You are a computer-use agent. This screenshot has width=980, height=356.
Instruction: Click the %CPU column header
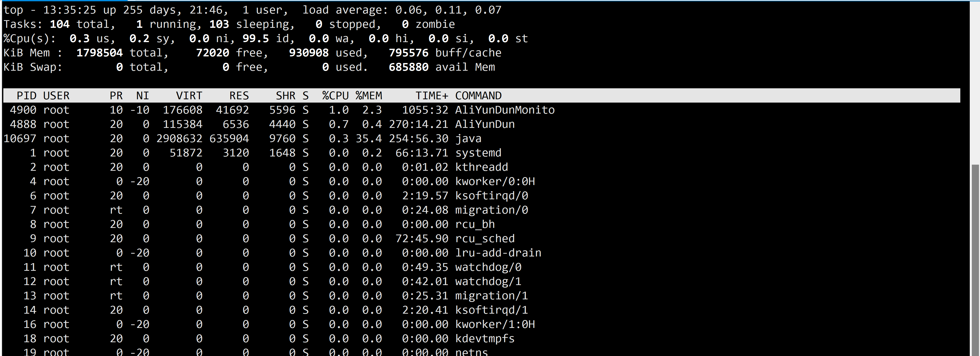tap(335, 96)
